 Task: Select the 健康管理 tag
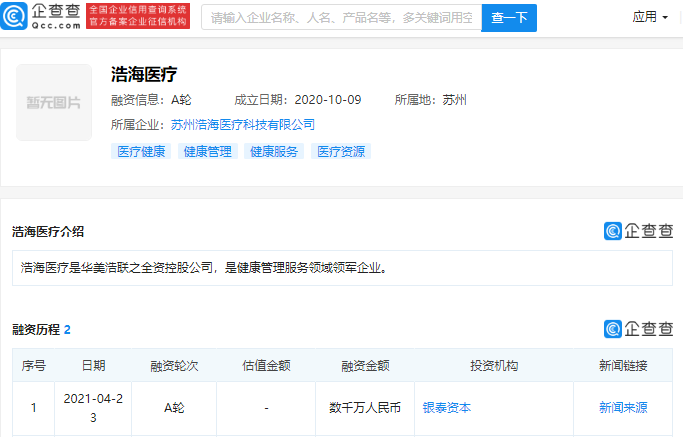tap(208, 152)
